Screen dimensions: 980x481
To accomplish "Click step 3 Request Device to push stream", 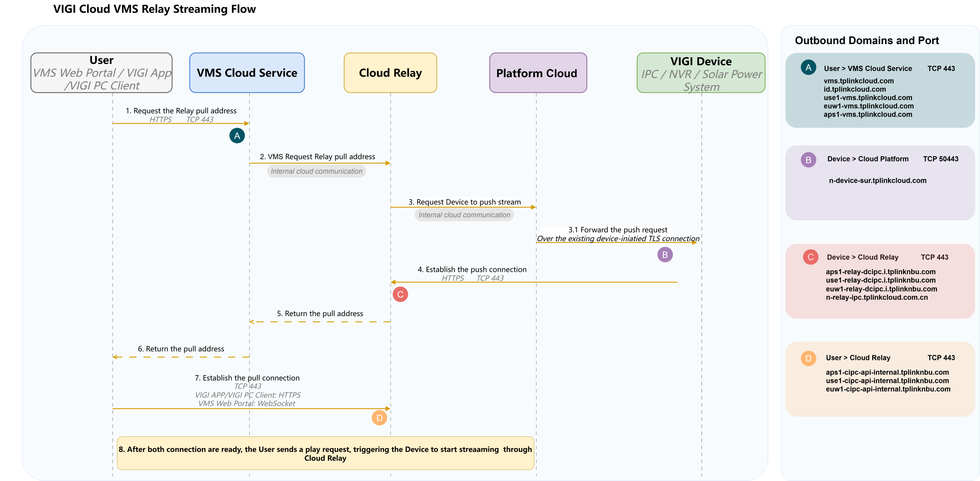I will (x=465, y=202).
